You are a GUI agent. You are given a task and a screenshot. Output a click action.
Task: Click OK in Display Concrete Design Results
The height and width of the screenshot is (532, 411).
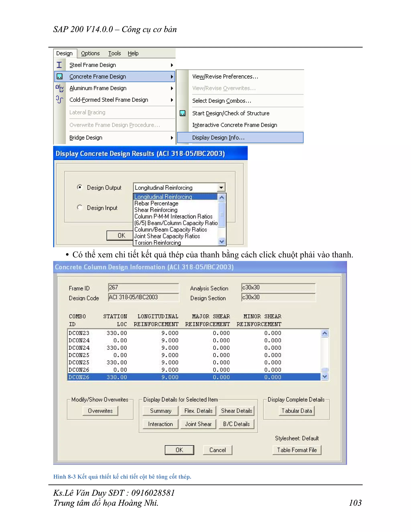tap(120, 235)
